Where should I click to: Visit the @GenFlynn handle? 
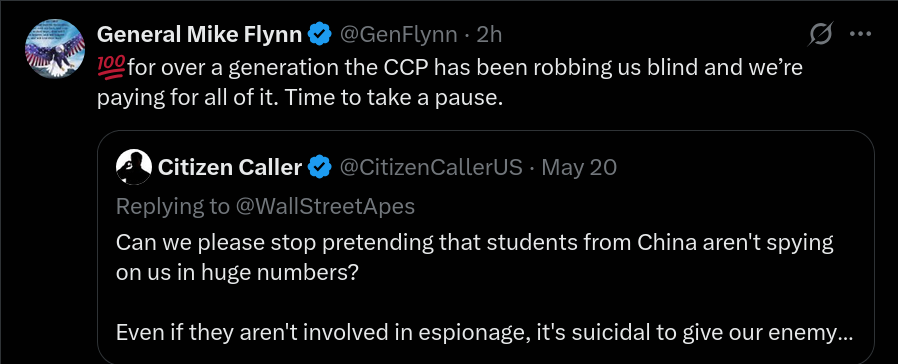[x=399, y=35]
